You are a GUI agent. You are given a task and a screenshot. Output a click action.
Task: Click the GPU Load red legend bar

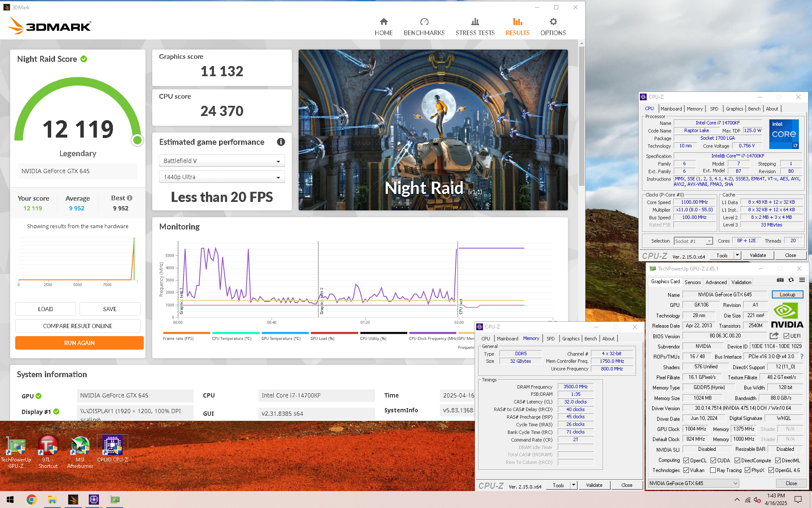(x=334, y=333)
